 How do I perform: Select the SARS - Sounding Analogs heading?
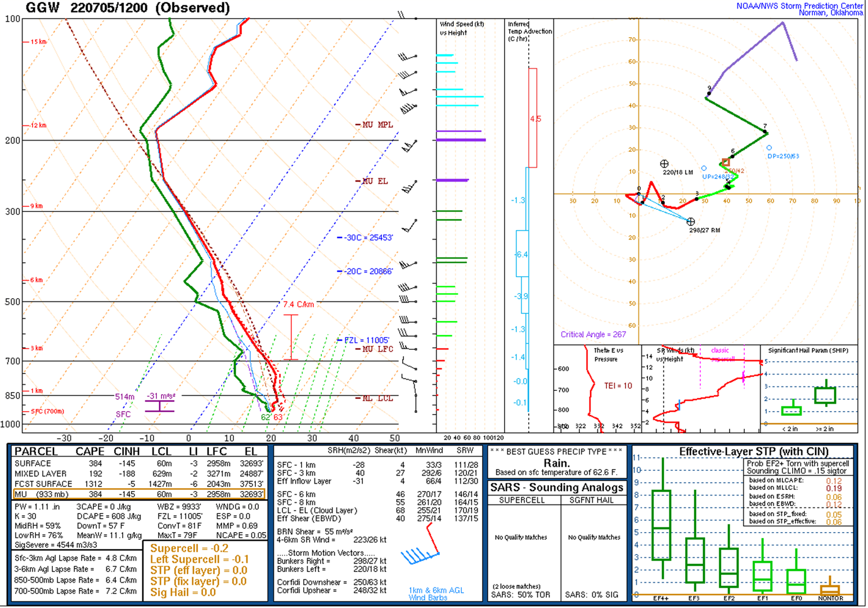tap(557, 488)
